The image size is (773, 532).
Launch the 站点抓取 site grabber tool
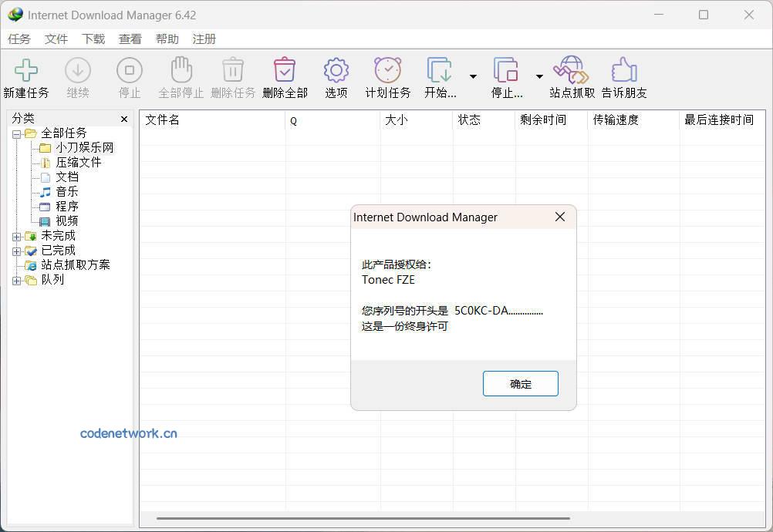coord(572,71)
